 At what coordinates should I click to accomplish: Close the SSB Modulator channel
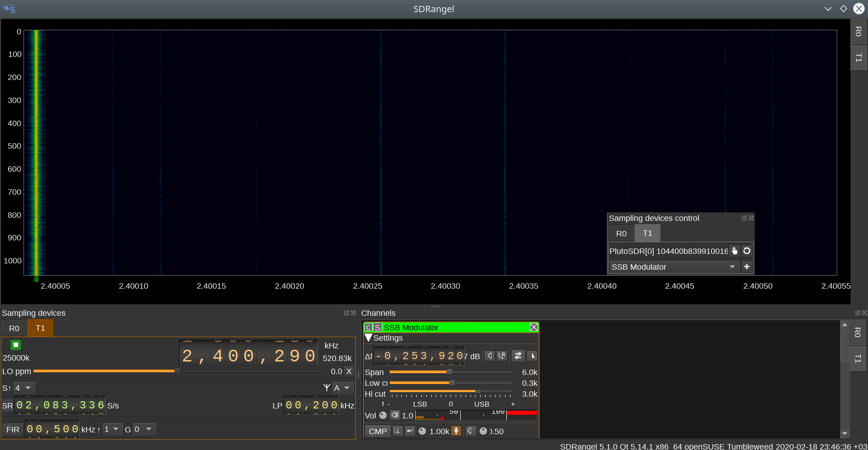pos(534,327)
